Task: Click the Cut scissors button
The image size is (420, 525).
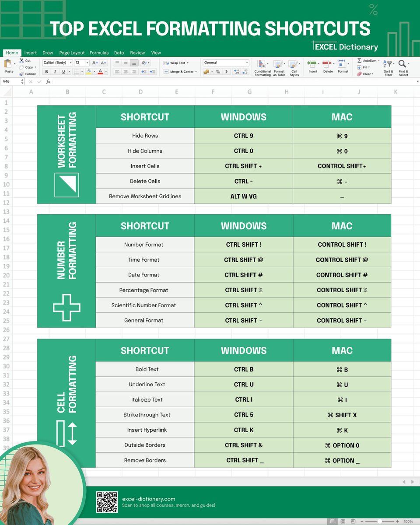Action: (25, 61)
